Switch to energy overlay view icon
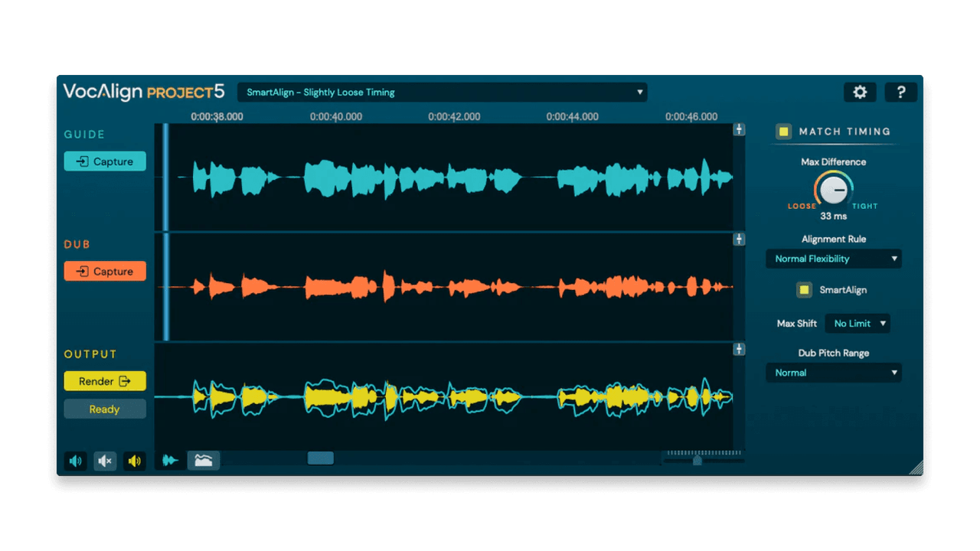 tap(203, 460)
